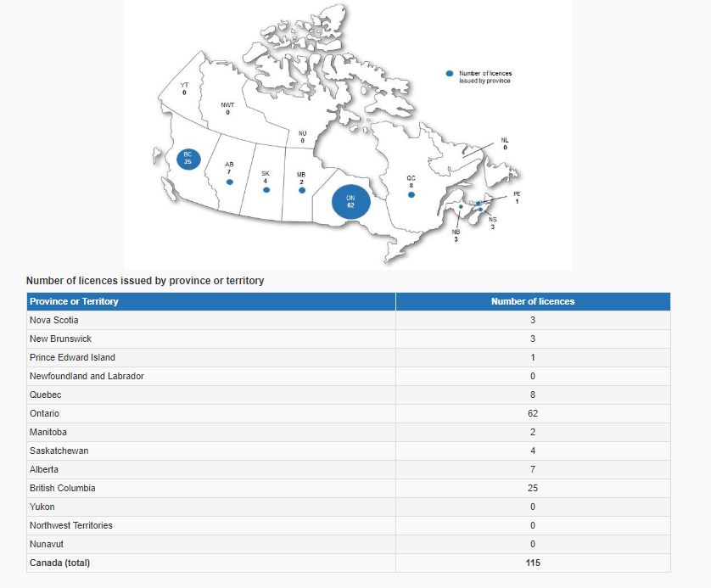The height and width of the screenshot is (588, 711).
Task: Click the Ontario row label in the table
Action: click(46, 413)
